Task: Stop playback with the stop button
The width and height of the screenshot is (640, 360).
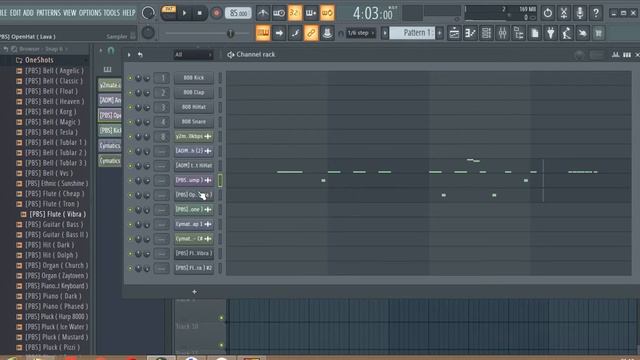Action: point(199,13)
